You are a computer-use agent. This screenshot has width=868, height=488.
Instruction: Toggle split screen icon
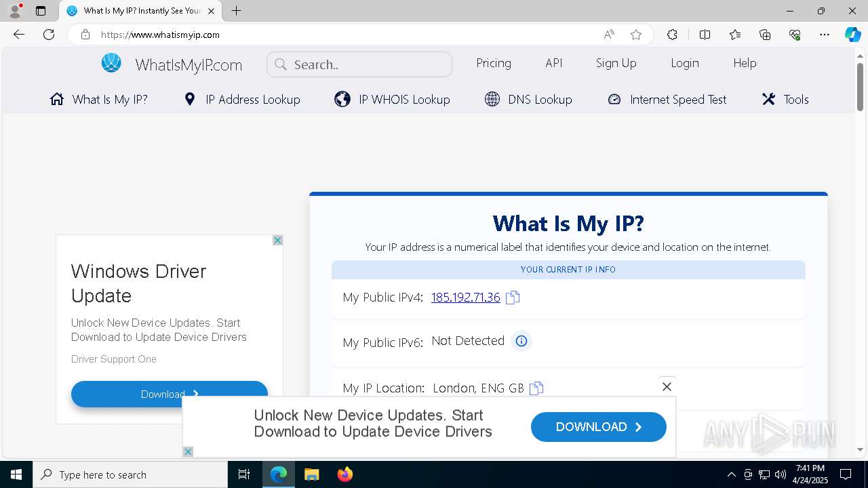pyautogui.click(x=705, y=35)
